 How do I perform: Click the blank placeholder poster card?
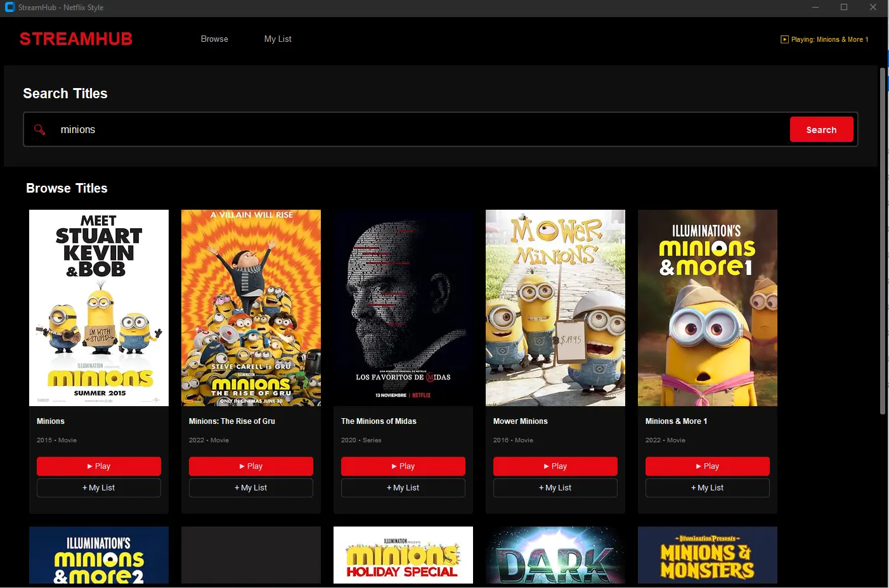tap(251, 555)
